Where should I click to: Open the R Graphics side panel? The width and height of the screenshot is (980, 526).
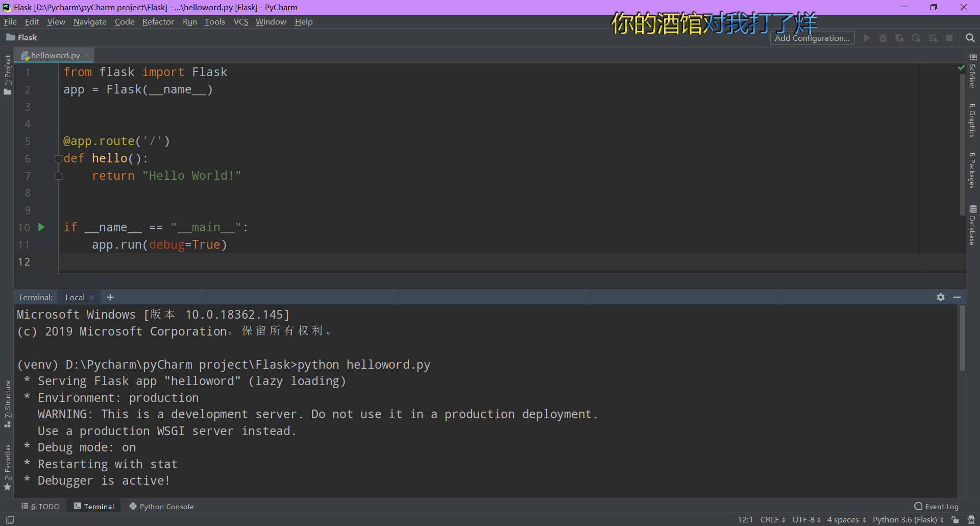pos(973,121)
